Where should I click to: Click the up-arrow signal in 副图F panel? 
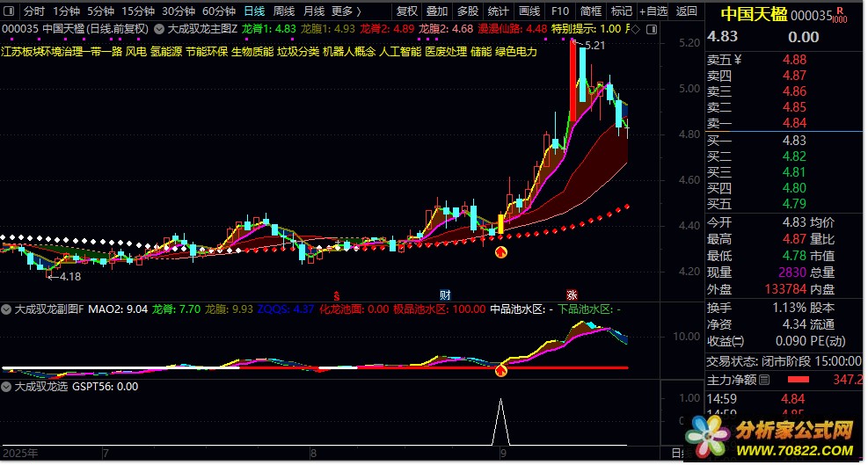[x=501, y=370]
